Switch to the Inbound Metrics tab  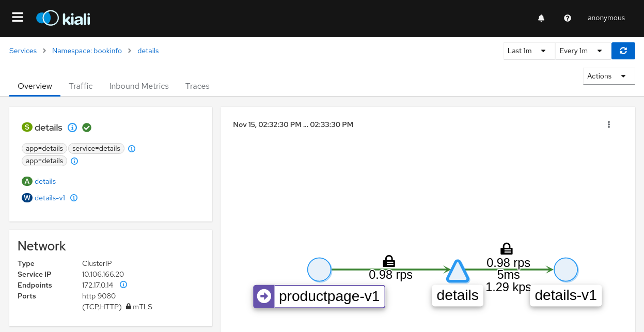(x=139, y=86)
